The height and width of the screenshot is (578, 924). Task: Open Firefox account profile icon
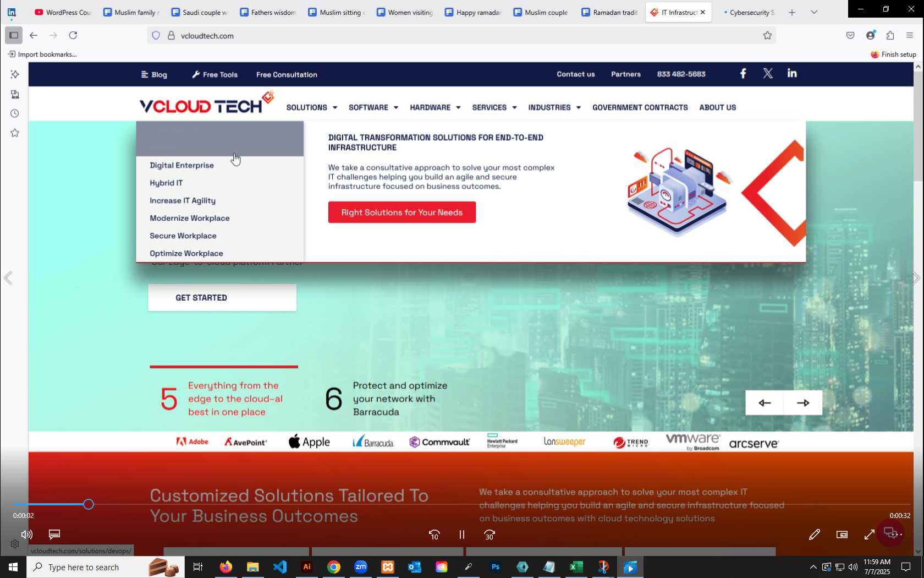coord(871,35)
